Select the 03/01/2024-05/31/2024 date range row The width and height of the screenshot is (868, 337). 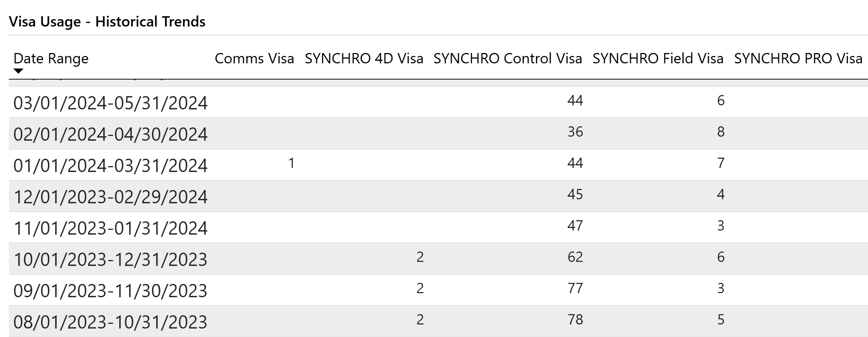point(110,103)
